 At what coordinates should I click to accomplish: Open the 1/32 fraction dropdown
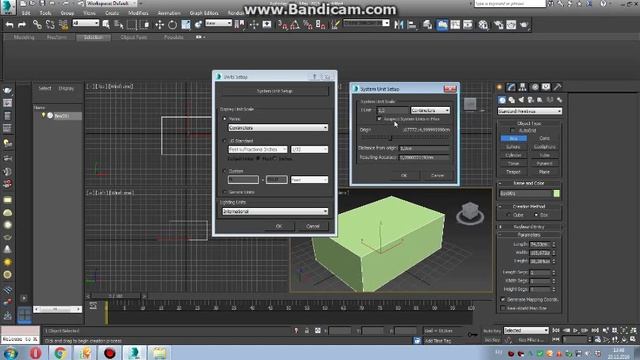tap(309, 149)
